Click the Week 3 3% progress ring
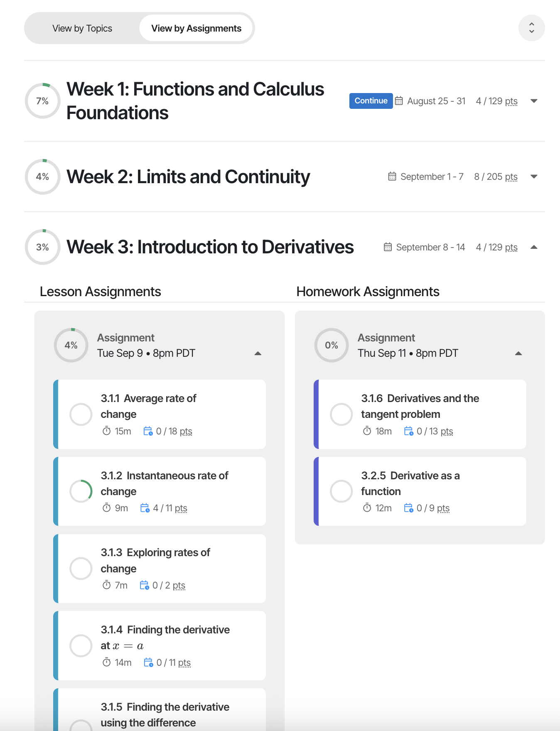 43,247
